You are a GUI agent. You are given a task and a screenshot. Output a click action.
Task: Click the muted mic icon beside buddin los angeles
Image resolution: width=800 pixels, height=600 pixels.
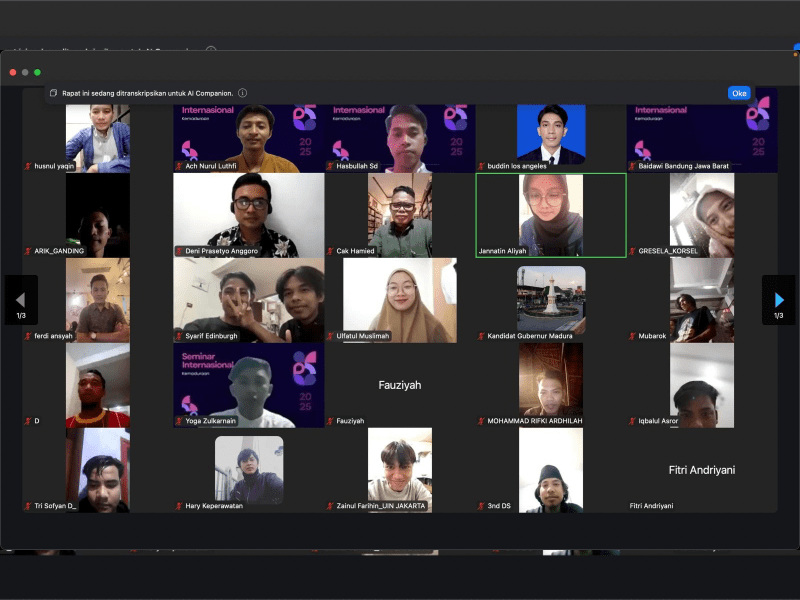(x=481, y=166)
